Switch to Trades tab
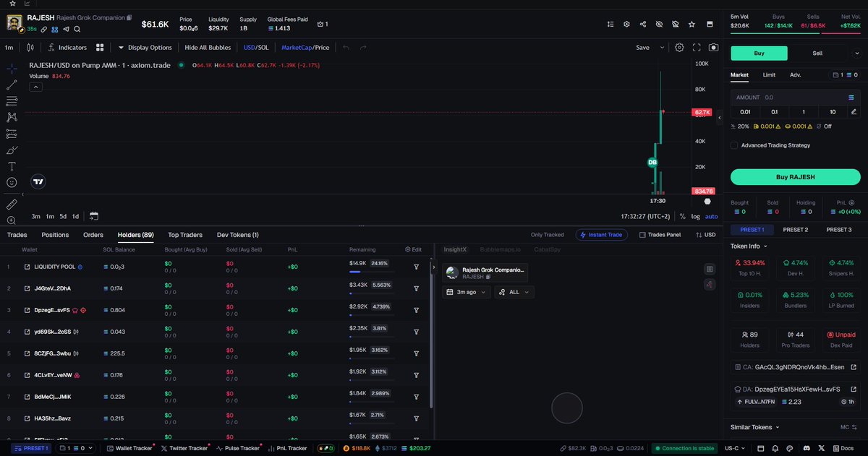 point(17,235)
